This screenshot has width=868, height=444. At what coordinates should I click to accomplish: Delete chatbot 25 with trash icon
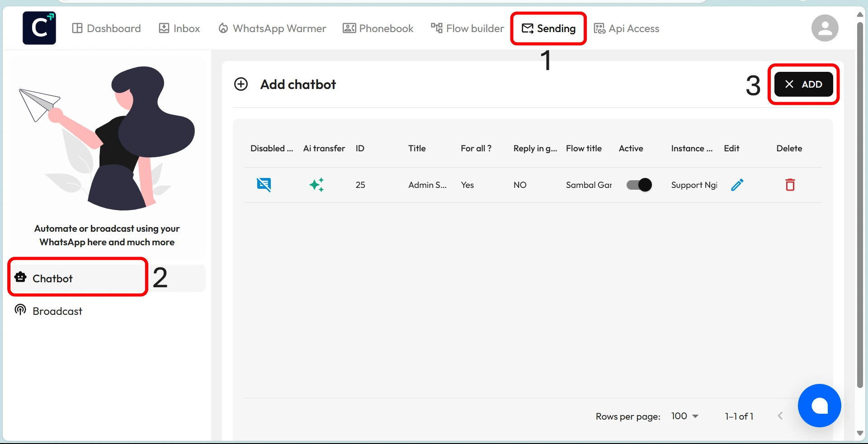pos(790,185)
